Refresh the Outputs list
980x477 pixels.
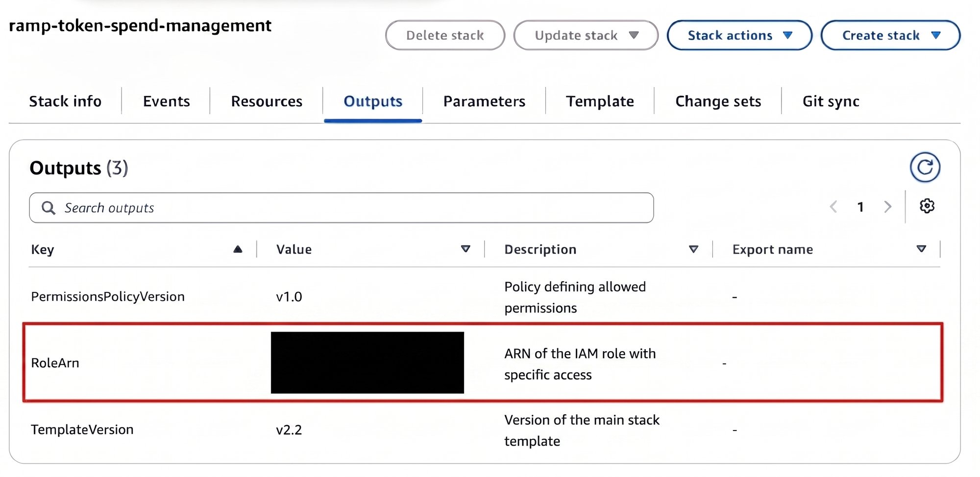point(925,167)
